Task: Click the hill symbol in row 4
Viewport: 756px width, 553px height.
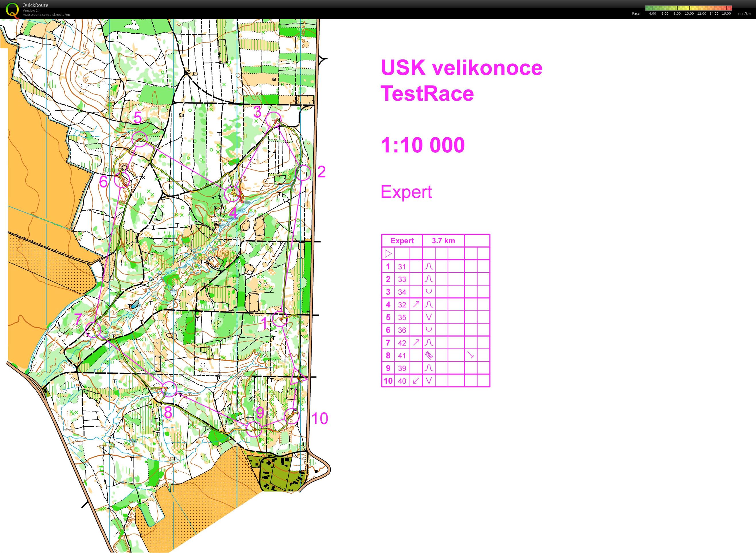Action: tap(429, 304)
